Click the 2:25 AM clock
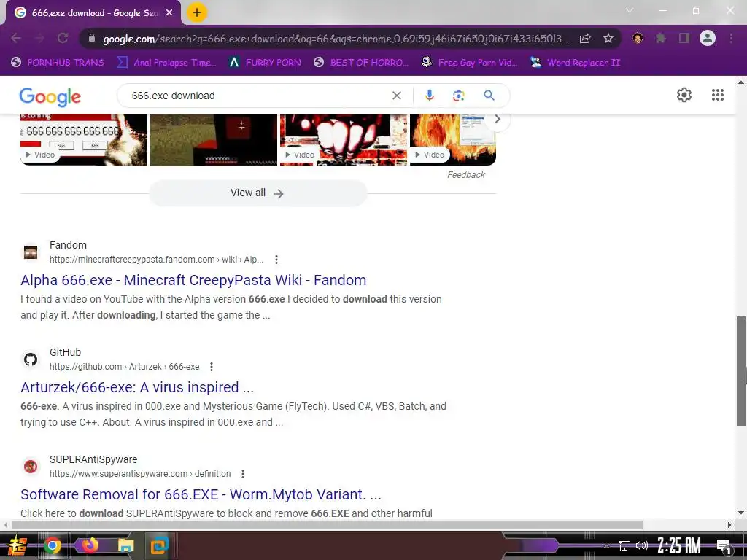Screen dimensions: 747x560 pyautogui.click(x=679, y=545)
